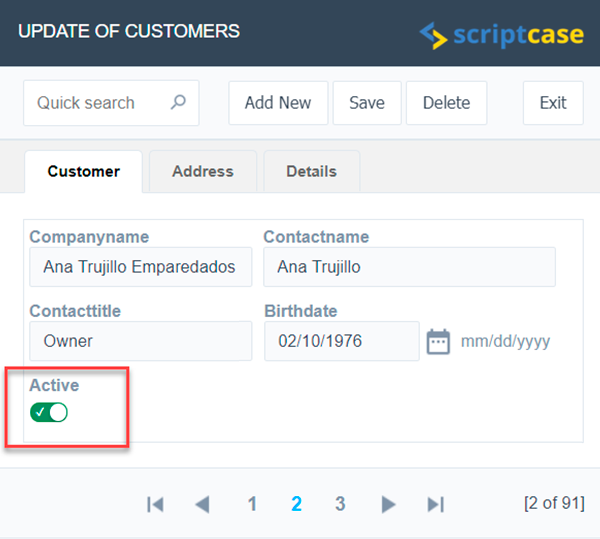Go to next record arrow
600x539 pixels.
[x=389, y=504]
